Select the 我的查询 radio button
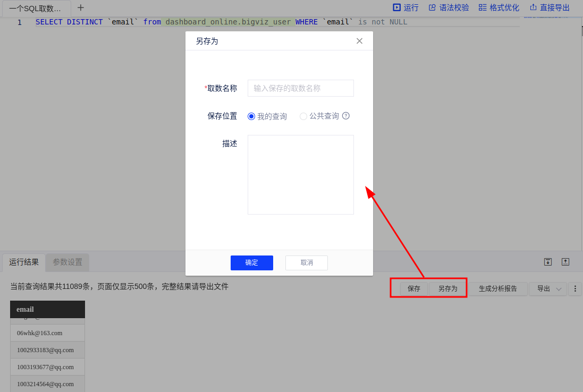Screen dimensions: 583x392 coord(251,116)
